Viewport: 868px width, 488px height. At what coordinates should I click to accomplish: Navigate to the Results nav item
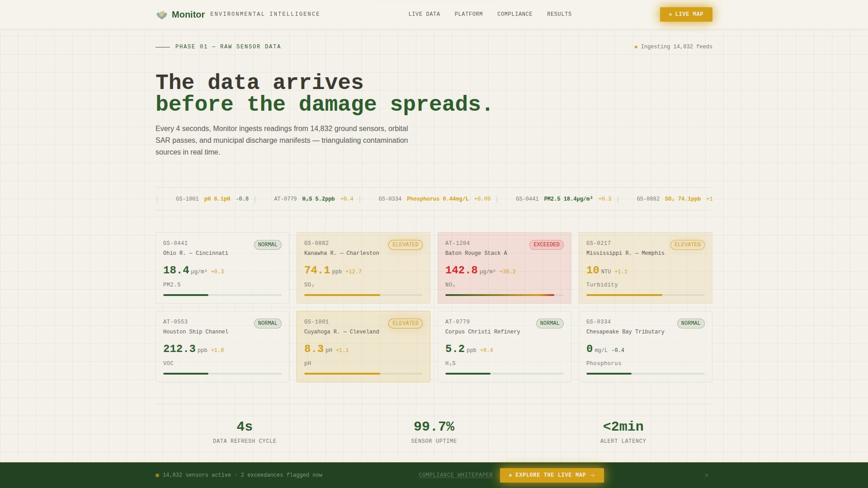(x=559, y=14)
